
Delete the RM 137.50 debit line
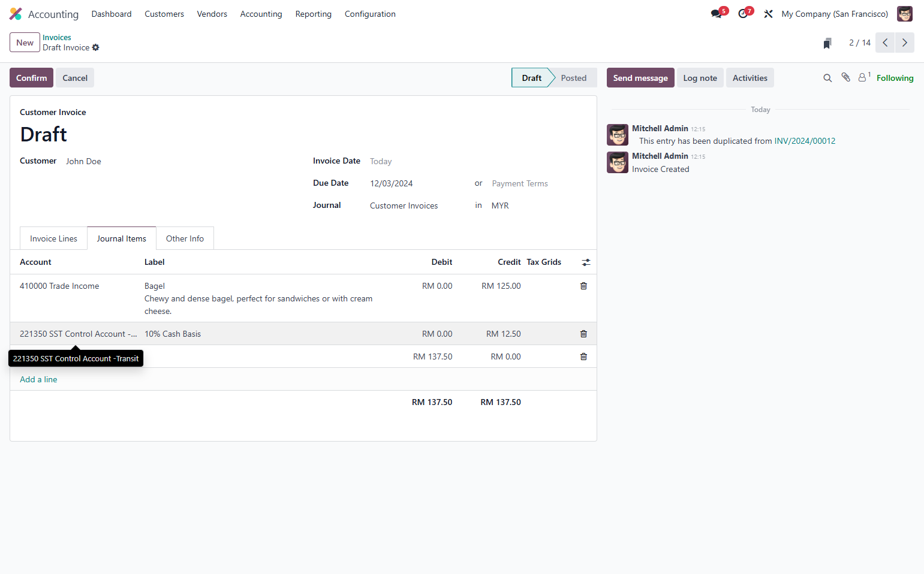(583, 357)
